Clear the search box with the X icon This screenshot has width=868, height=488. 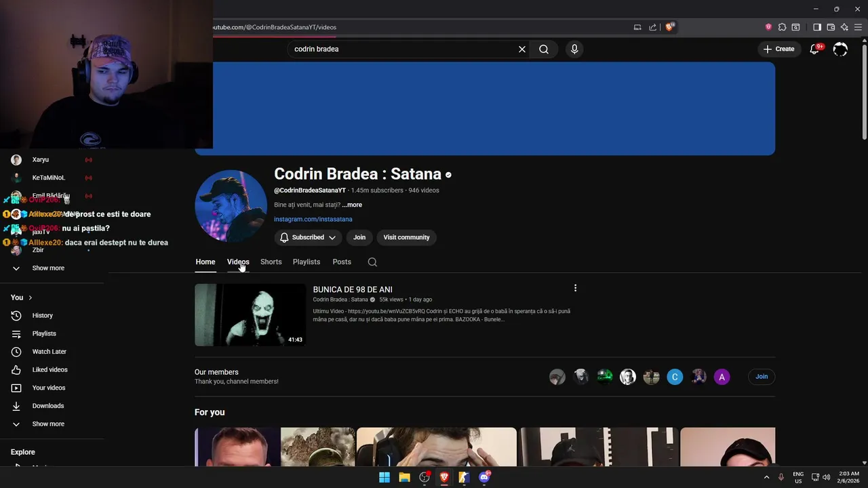[x=522, y=49]
